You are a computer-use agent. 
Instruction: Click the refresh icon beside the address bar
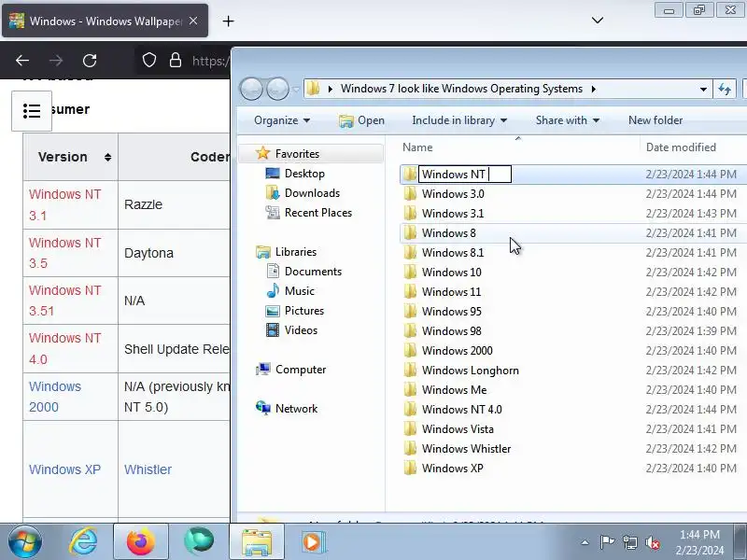(725, 89)
